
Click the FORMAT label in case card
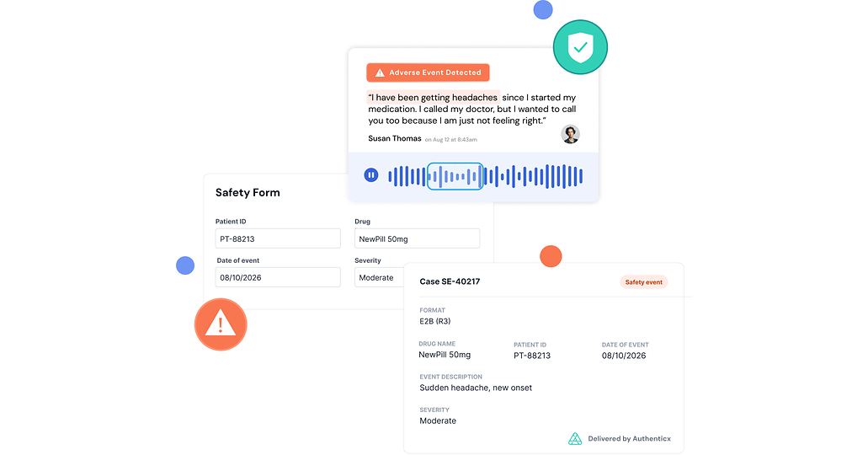point(433,310)
